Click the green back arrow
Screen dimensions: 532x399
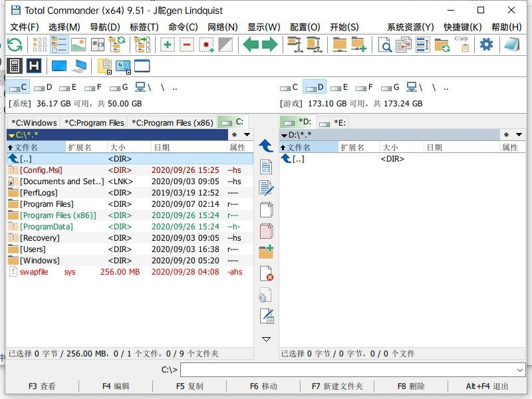click(251, 45)
